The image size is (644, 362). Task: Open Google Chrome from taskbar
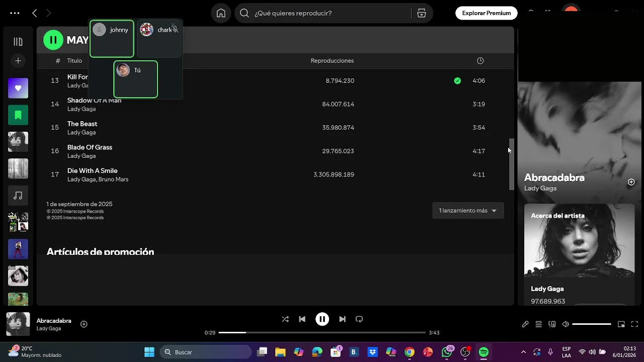click(410, 352)
